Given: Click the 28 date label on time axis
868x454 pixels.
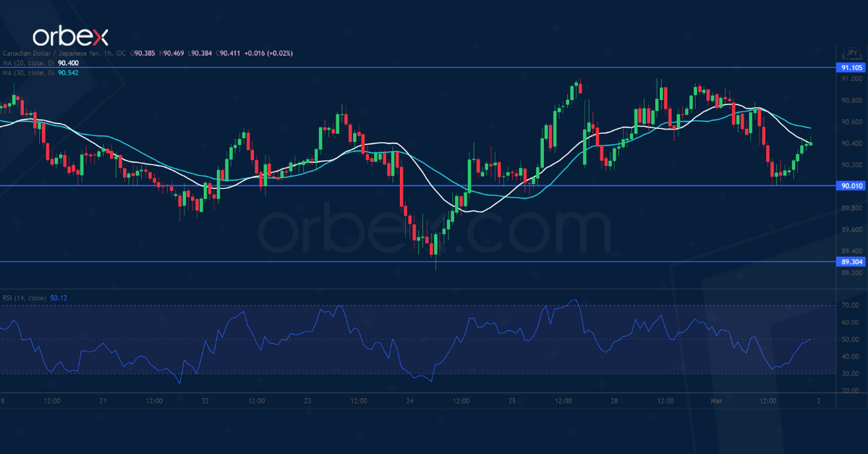Looking at the screenshot, I should coord(614,400).
